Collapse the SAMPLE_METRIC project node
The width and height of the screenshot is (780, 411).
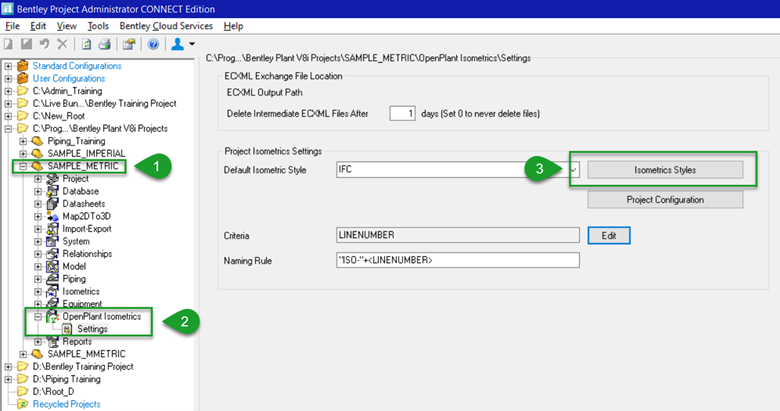click(23, 166)
